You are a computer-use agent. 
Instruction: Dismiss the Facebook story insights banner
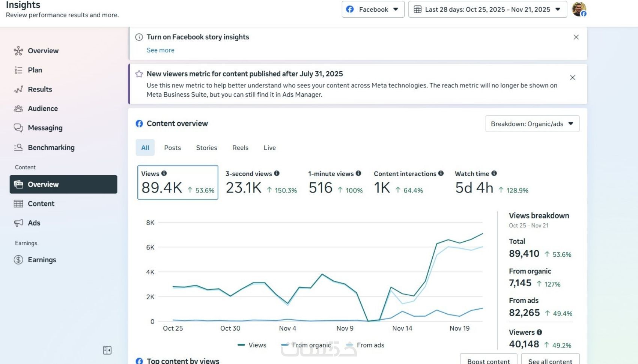(576, 37)
